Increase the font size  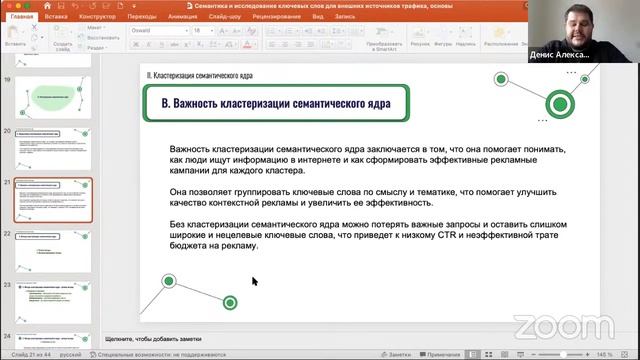[223, 31]
